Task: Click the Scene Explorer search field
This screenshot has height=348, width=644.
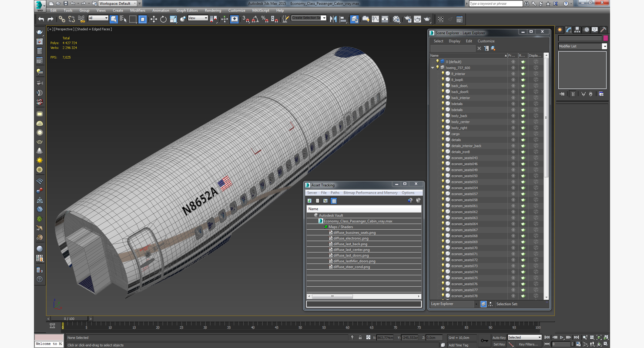Action: coord(453,48)
